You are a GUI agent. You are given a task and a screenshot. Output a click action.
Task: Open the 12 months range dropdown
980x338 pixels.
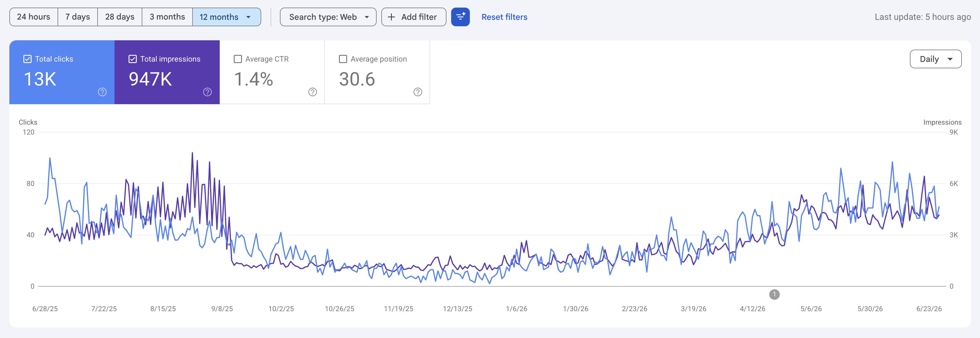[227, 17]
